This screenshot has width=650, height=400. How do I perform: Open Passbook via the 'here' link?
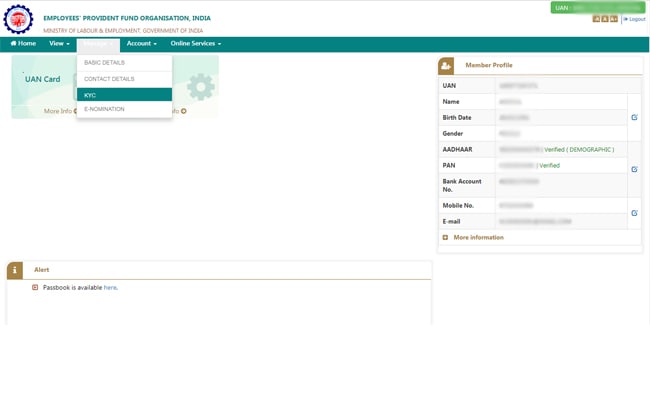pos(110,287)
